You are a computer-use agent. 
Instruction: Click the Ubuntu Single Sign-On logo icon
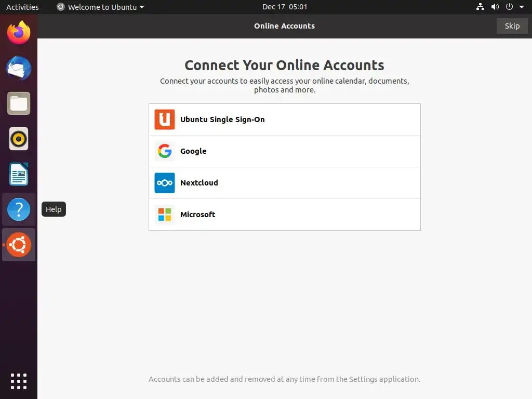coord(165,119)
